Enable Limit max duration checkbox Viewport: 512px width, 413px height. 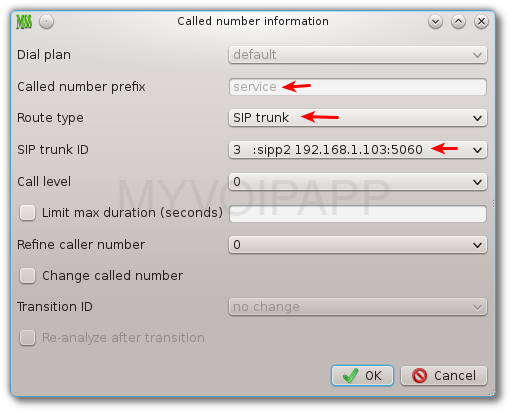(27, 213)
